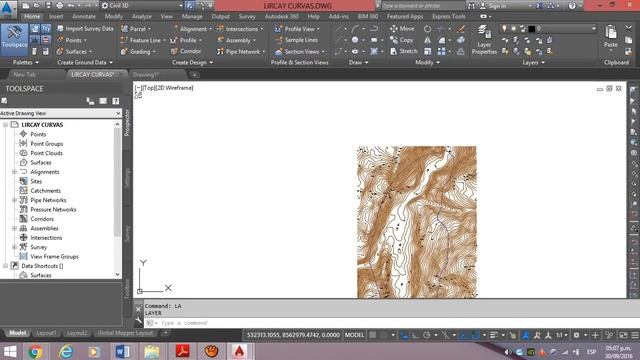
Task: Open the Toolspace palette button
Action: 14,40
